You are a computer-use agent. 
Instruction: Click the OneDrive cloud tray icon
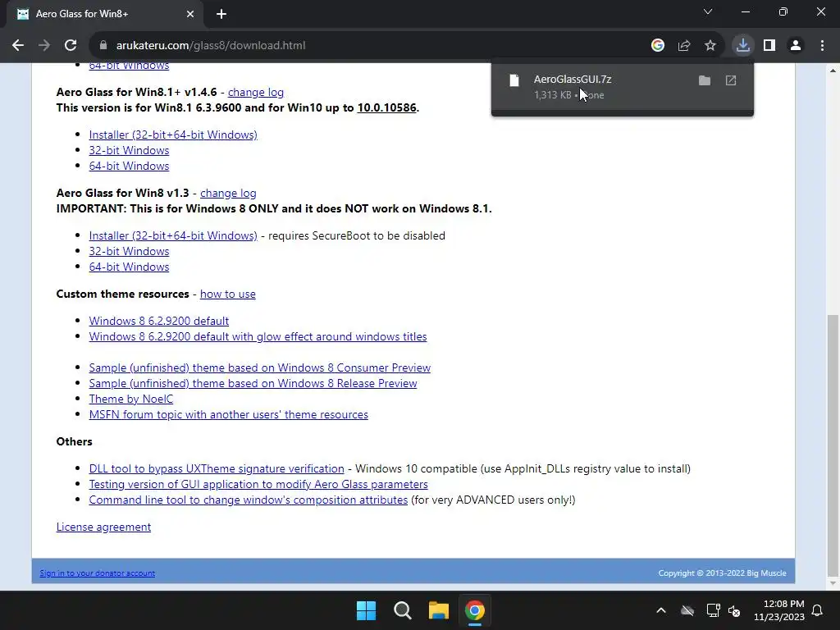coord(687,610)
